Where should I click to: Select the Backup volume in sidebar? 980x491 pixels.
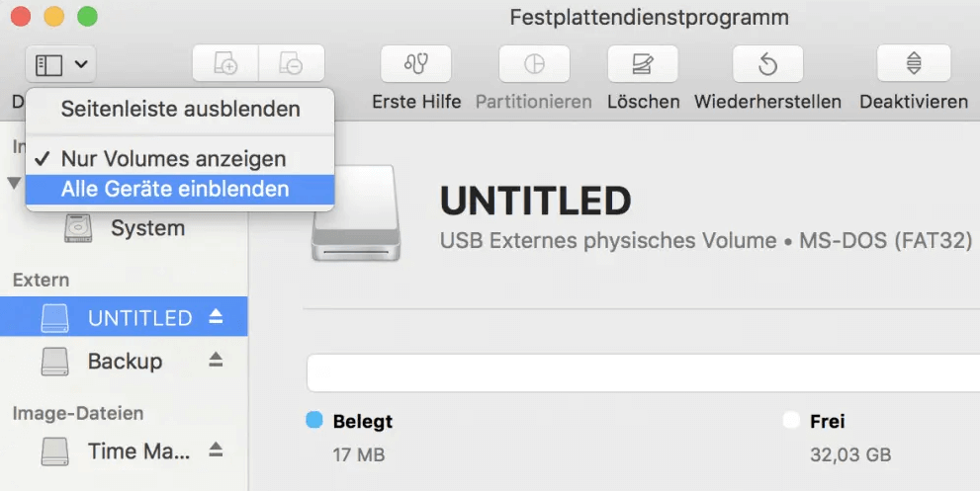[124, 361]
